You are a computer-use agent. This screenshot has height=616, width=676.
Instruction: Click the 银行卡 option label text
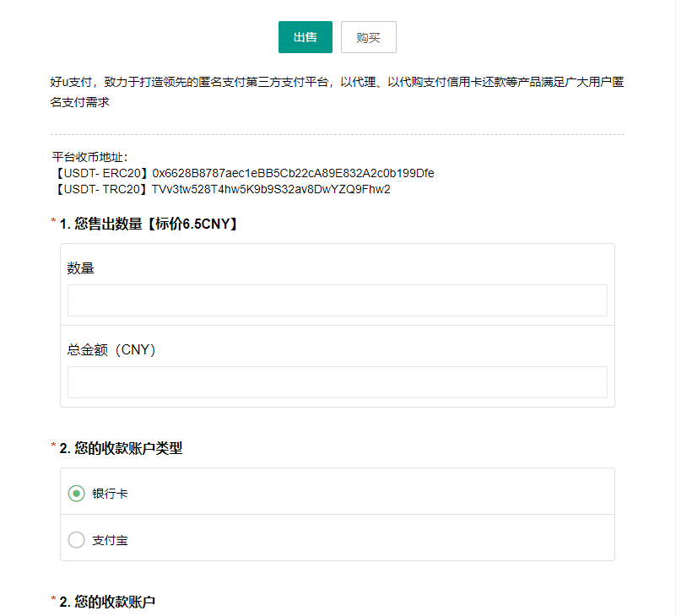(x=104, y=493)
